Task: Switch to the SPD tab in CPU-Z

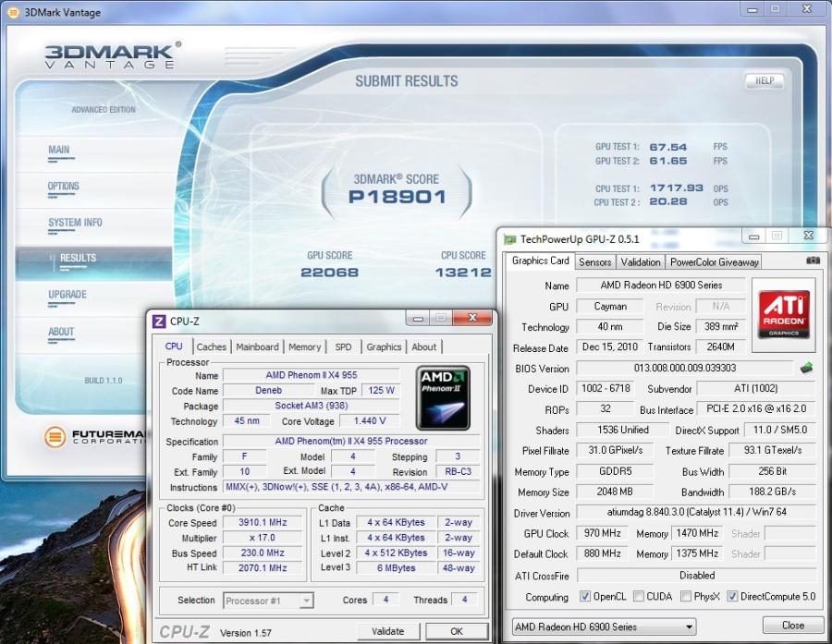Action: (343, 346)
